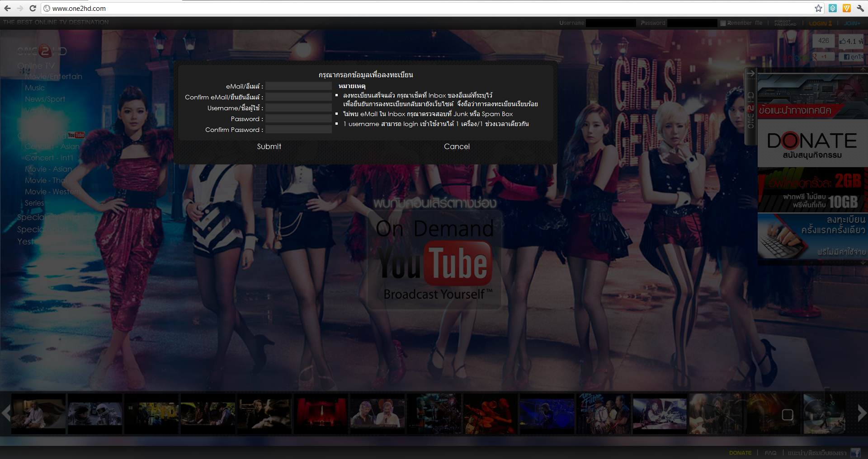868x459 pixels.
Task: Collapse the right side panel using the arrow
Action: pos(751,73)
